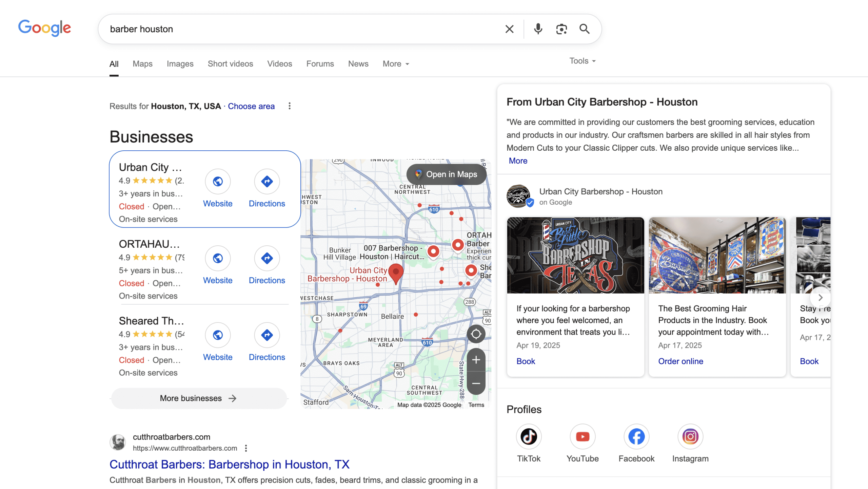
Task: Switch to Short videos tab
Action: tap(230, 64)
